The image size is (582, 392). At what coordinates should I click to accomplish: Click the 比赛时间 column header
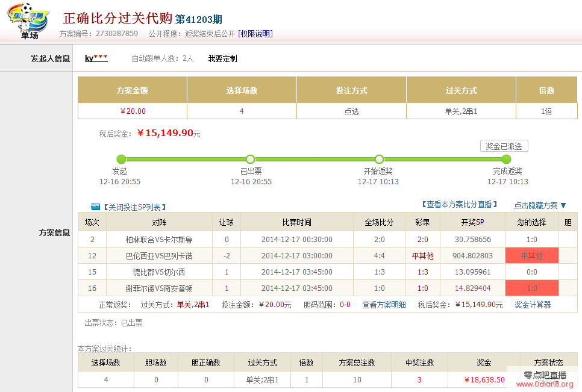click(297, 222)
